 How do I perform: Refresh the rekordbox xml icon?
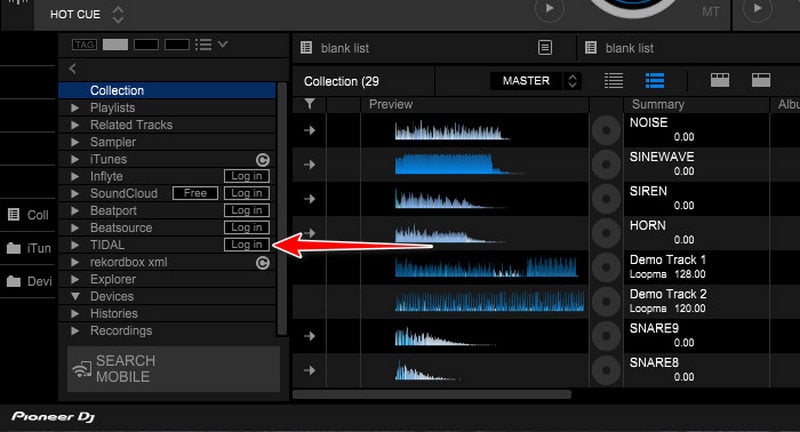(262, 263)
